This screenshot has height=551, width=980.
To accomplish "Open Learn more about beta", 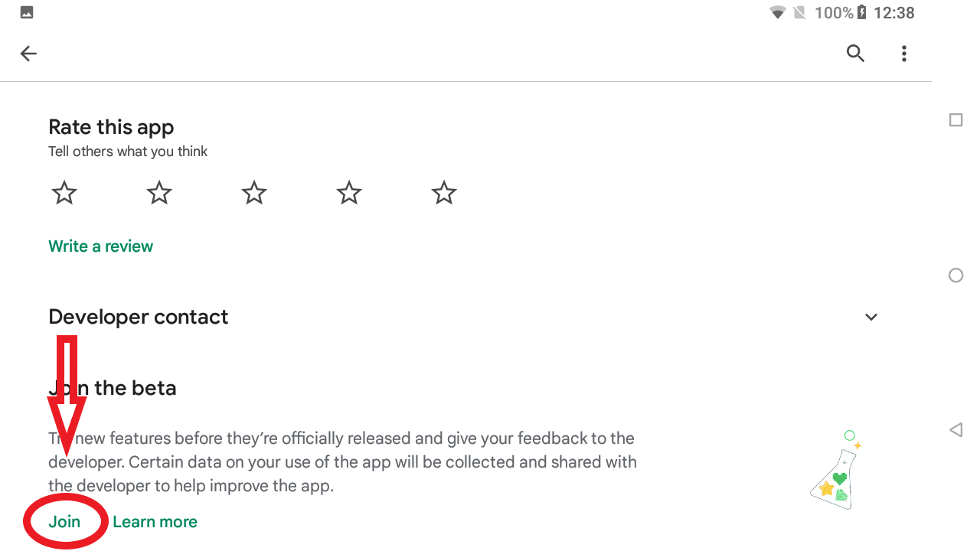I will [155, 522].
